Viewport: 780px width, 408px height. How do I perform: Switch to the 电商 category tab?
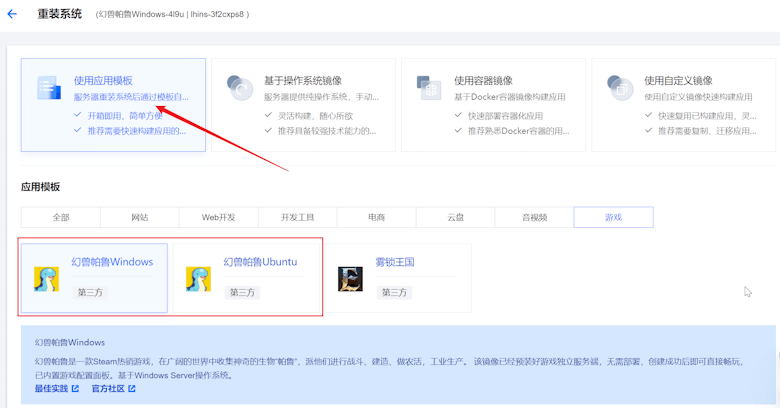click(x=377, y=217)
